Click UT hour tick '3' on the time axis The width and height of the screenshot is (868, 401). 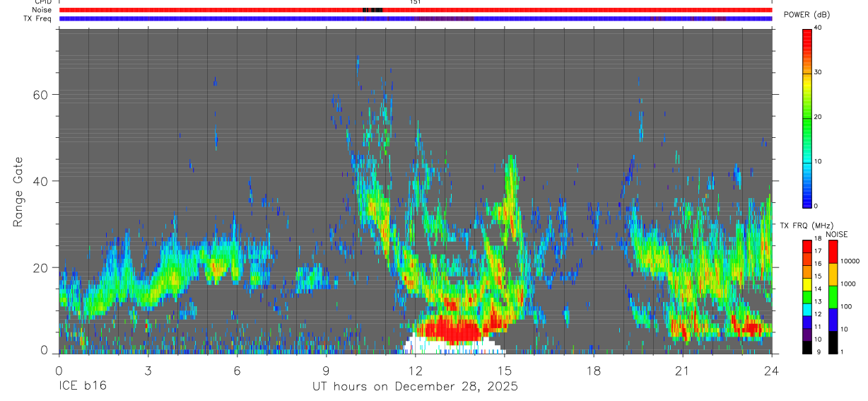pos(148,371)
